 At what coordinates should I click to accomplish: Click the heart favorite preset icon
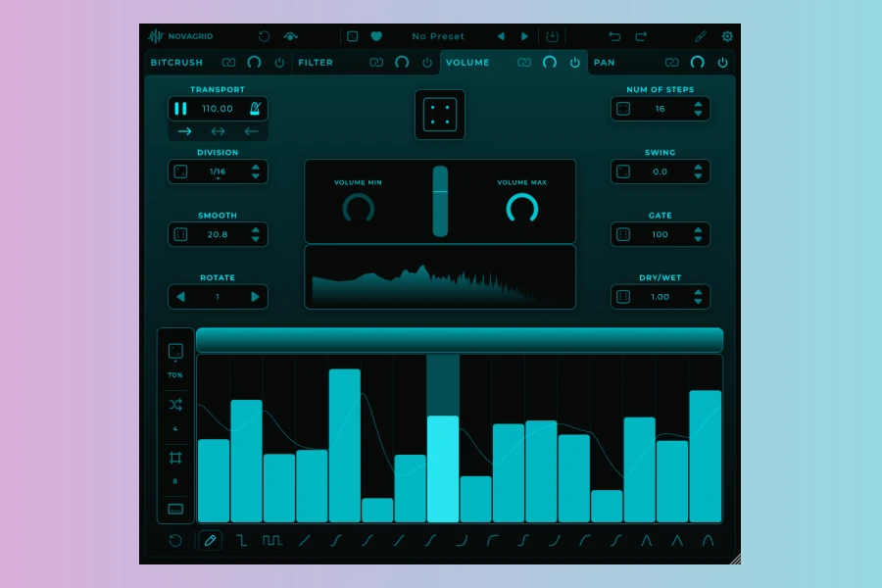(x=376, y=36)
